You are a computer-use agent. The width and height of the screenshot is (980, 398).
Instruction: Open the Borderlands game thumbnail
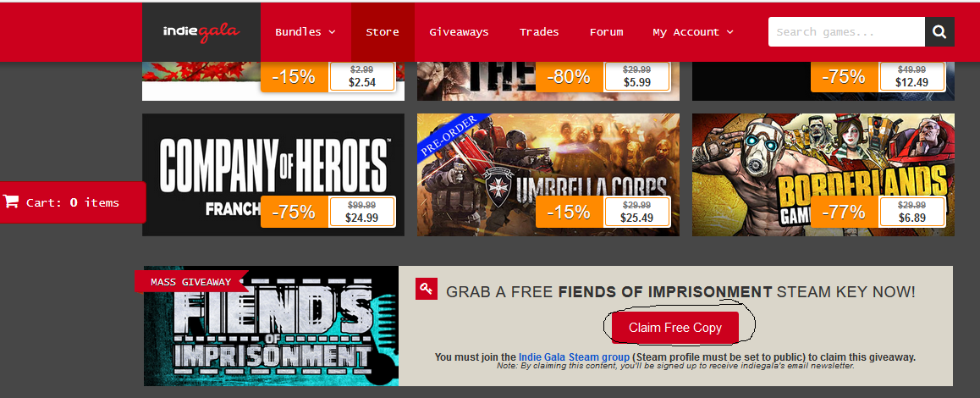pos(823,174)
